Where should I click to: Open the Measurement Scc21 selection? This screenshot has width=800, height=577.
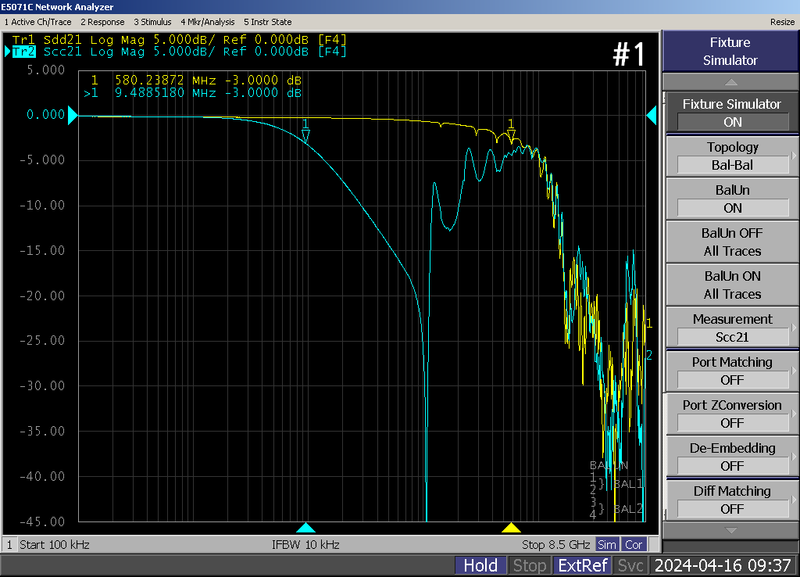click(x=732, y=328)
